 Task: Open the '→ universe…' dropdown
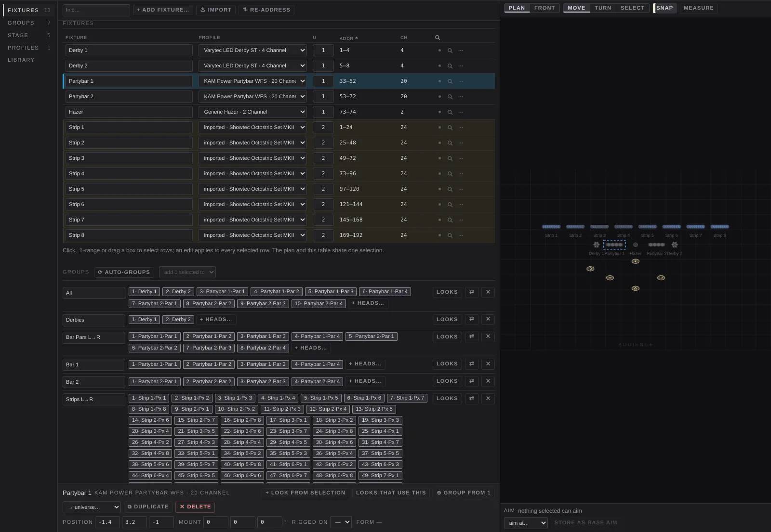point(92,507)
